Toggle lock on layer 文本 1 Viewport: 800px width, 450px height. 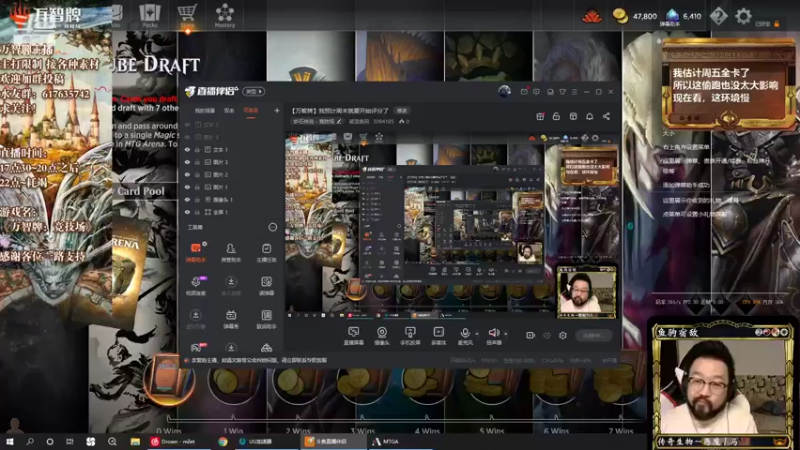pos(197,149)
